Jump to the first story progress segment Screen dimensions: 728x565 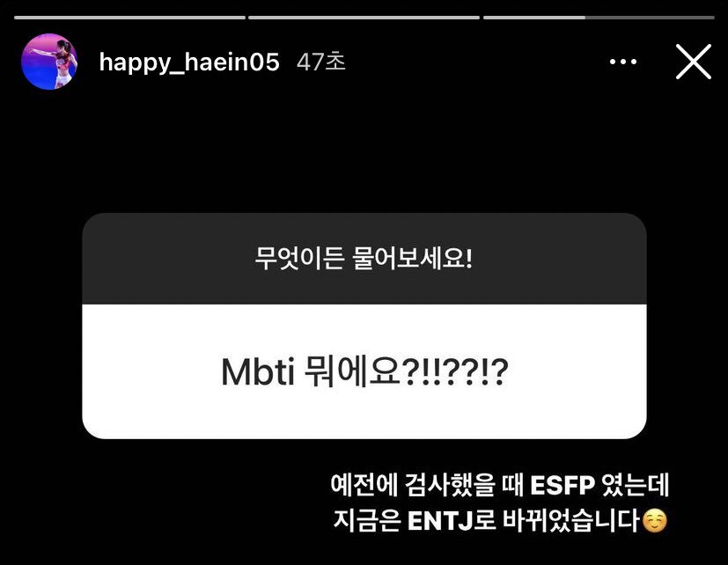point(129,18)
